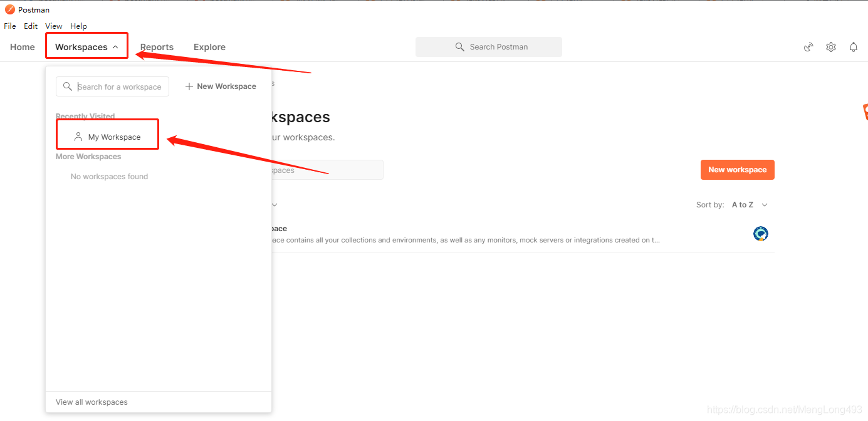This screenshot has height=421, width=868.
Task: Click the magnifier icon in Search Postman
Action: tap(460, 47)
